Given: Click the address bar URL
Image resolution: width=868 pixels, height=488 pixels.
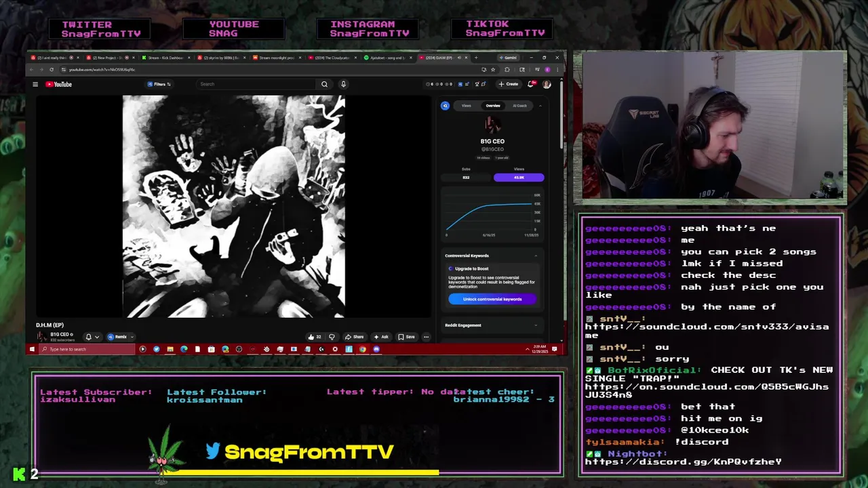Looking at the screenshot, I should [102, 69].
